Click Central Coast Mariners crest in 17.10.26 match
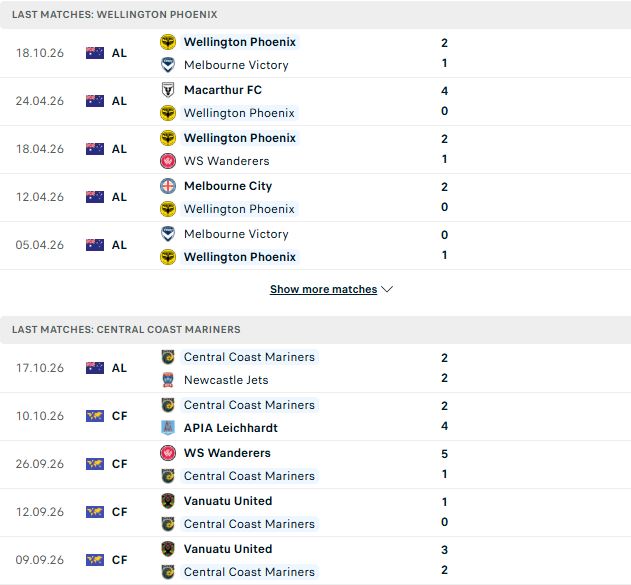Screen dimensions: 631x585 (168, 357)
